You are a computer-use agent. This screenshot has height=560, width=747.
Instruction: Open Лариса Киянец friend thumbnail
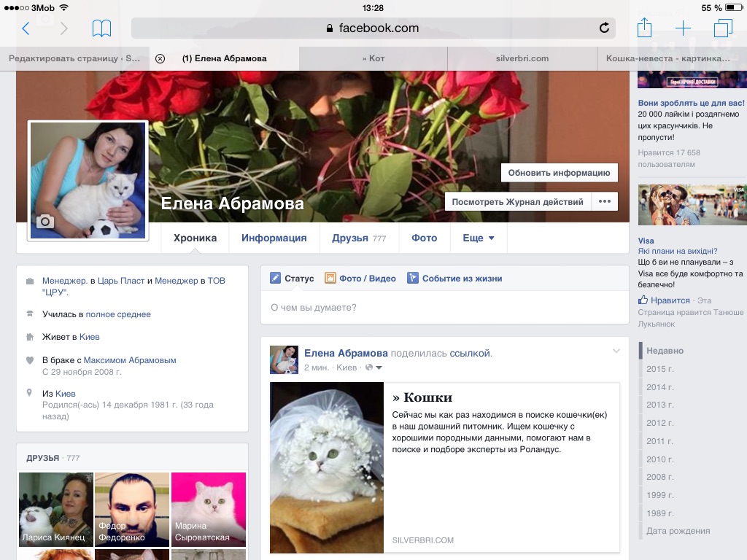(56, 510)
